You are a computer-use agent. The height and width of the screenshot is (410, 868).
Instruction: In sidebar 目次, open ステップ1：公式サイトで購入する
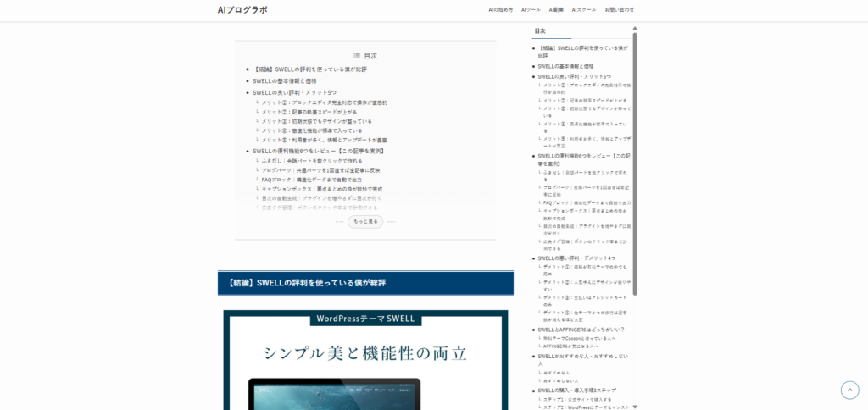point(576,400)
